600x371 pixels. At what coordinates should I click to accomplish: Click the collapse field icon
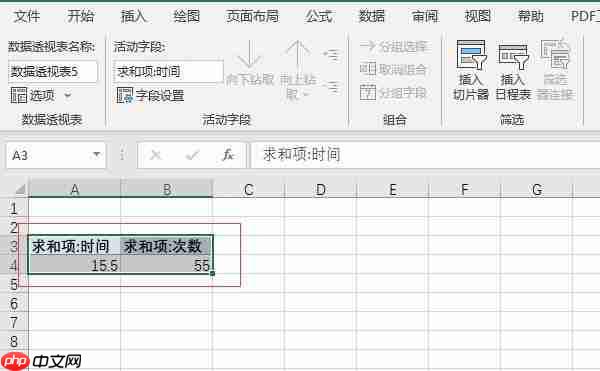tap(331, 87)
